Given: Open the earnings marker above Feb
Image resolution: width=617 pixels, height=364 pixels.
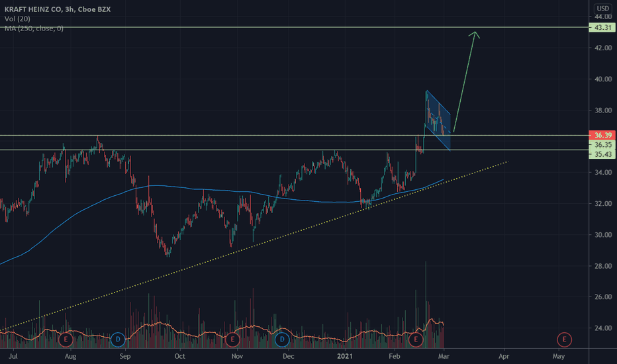Looking at the screenshot, I should pyautogui.click(x=416, y=340).
